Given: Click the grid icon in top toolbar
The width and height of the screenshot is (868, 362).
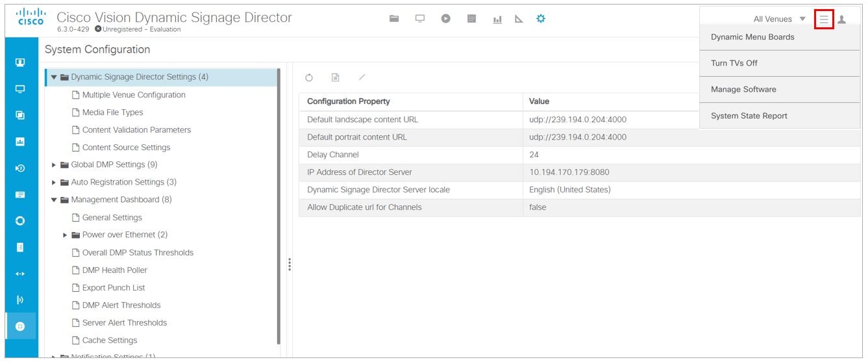Looking at the screenshot, I should 472,19.
